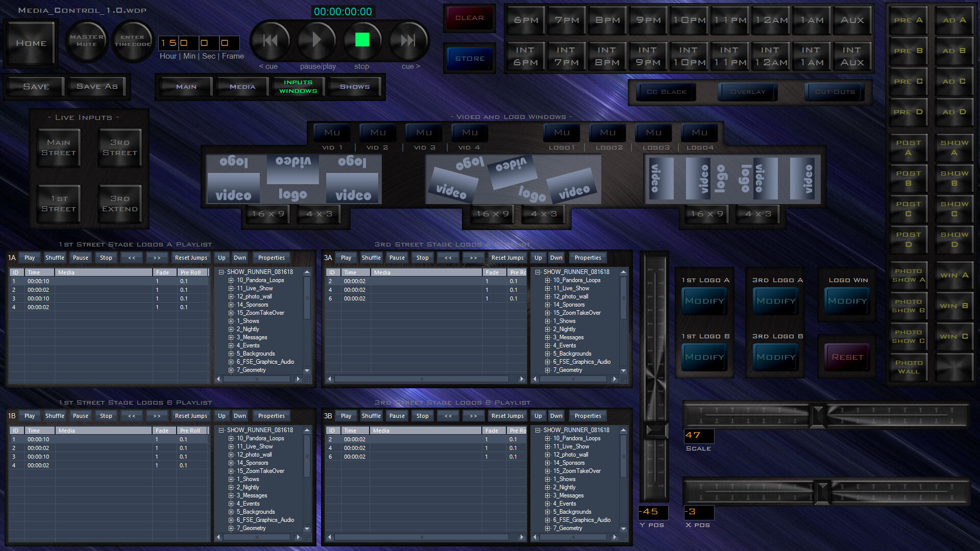Click the previous cue rewind button
Viewport: 980px width, 551px height.
(x=270, y=40)
